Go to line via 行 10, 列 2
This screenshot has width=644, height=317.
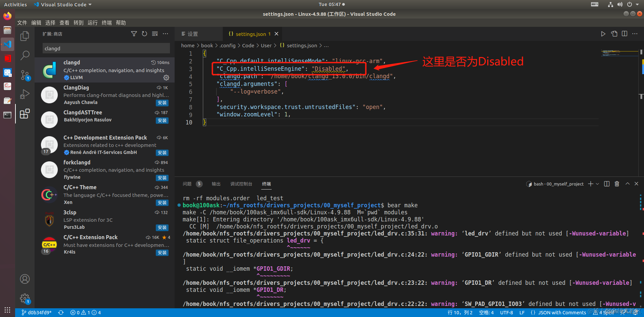[460, 313]
